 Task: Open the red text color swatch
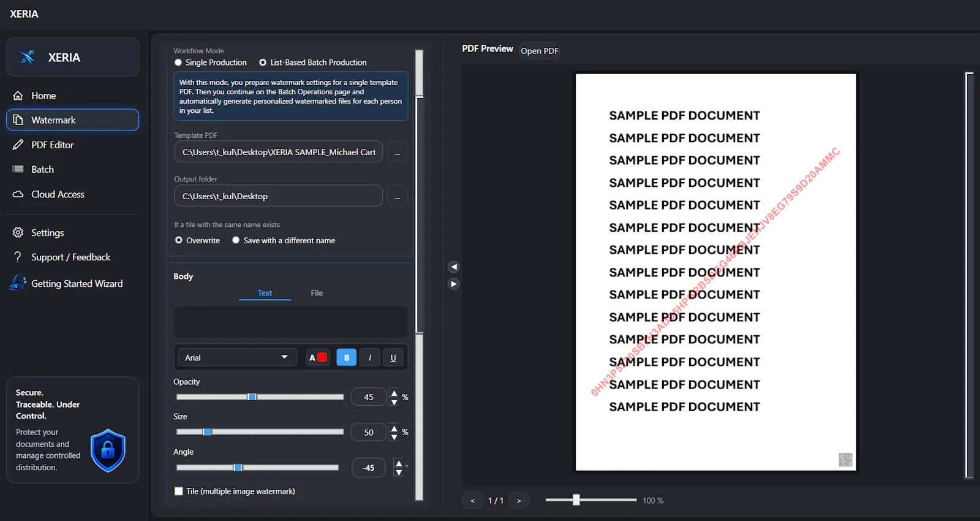322,357
